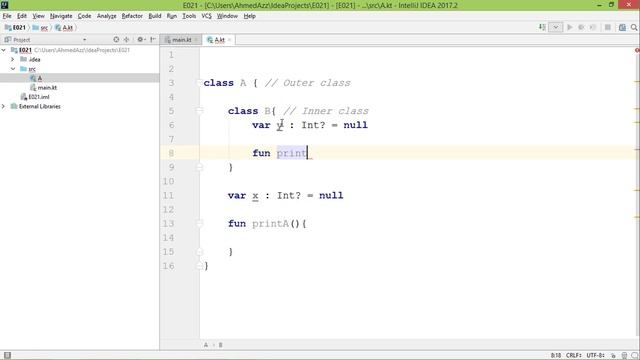Open the Help menu
Screen dimensions: 640x360
coord(249,16)
